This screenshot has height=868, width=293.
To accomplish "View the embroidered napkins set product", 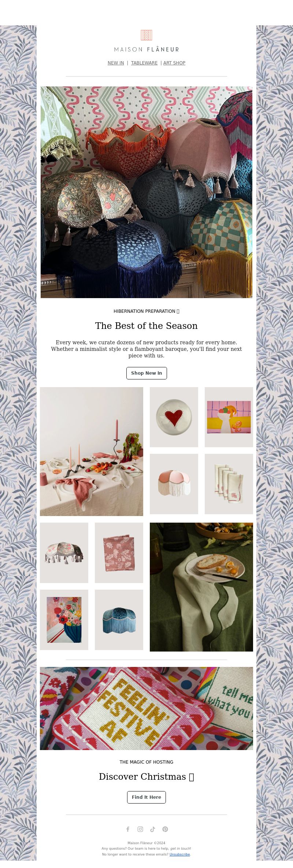I will 229,484.
